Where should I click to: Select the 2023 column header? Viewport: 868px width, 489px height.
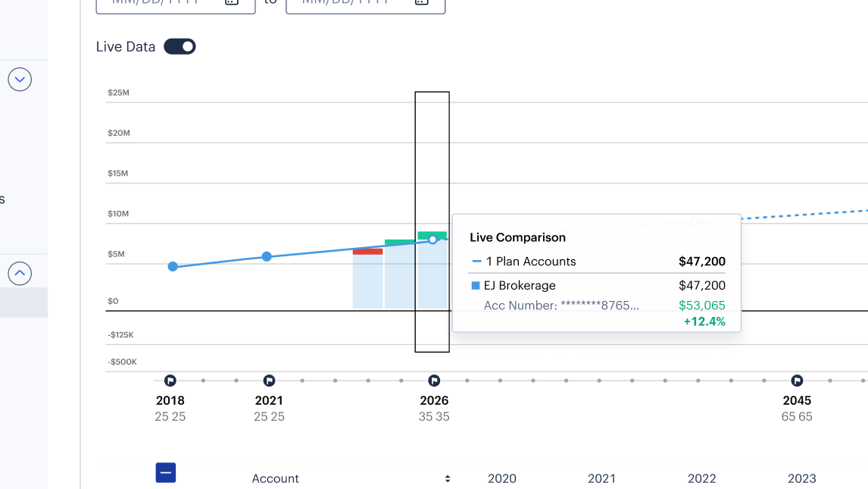point(801,478)
